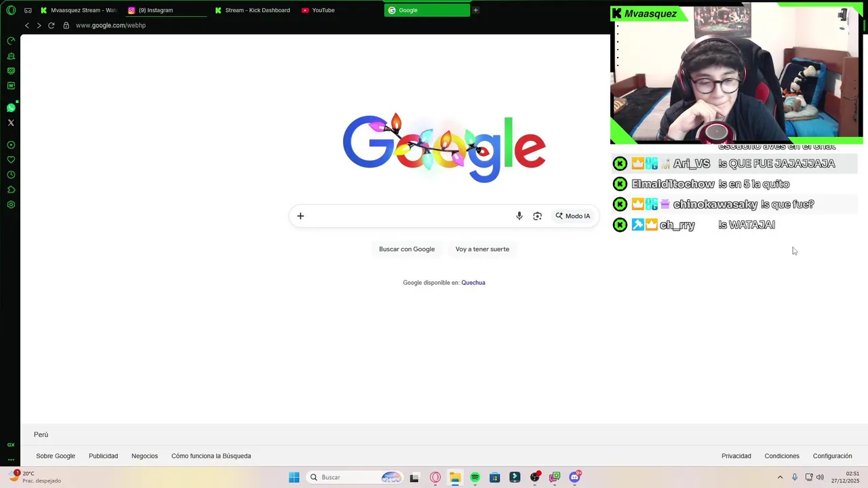Screen dimensions: 868x488
Task: Switch to the Mvaasquez Stream tab
Action: [x=79, y=10]
